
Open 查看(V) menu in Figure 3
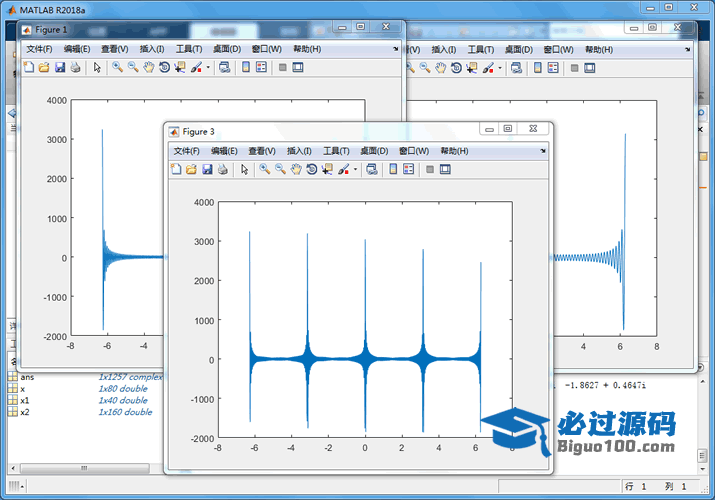(x=262, y=151)
